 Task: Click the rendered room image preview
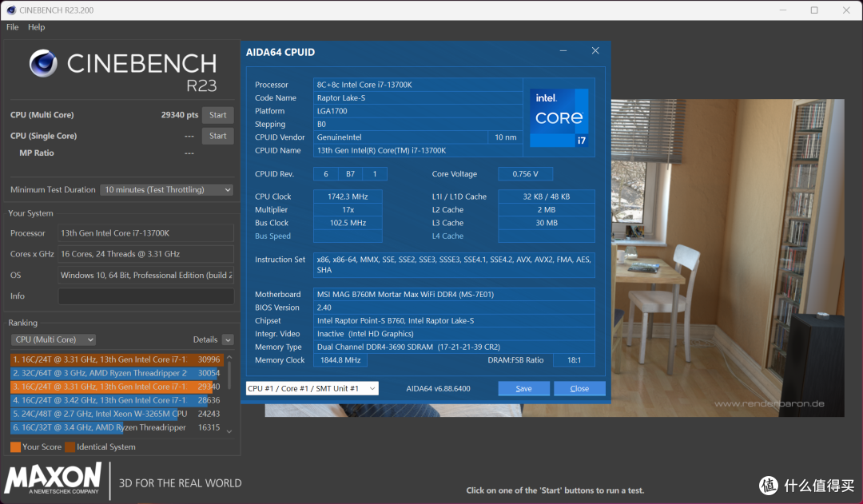pyautogui.click(x=726, y=257)
